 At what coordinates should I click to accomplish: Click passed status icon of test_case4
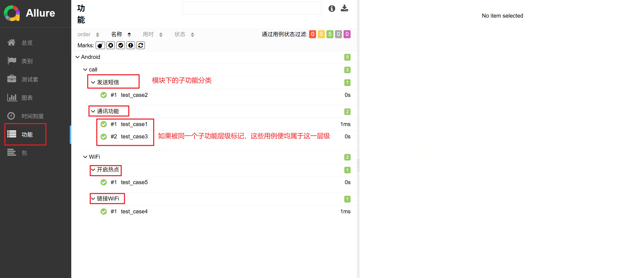[104, 212]
